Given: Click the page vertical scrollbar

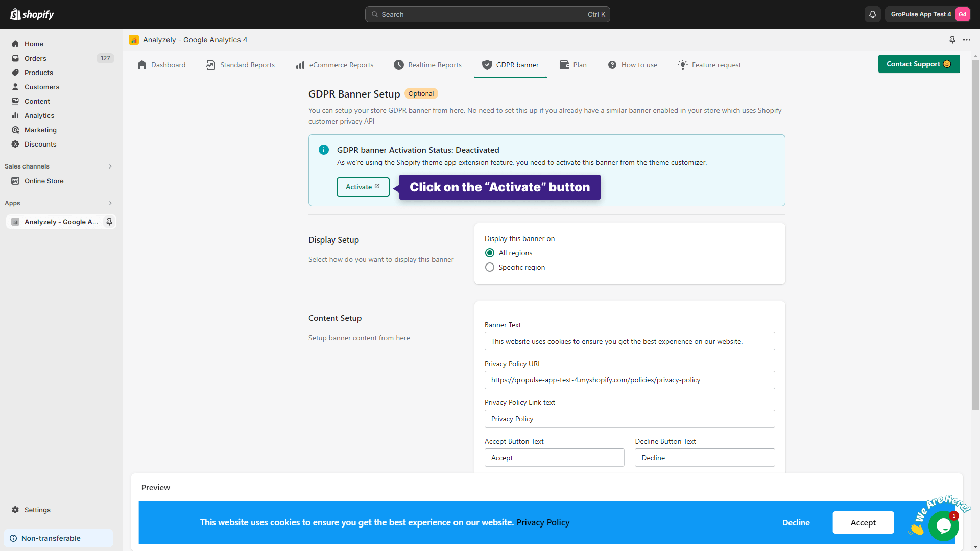Looking at the screenshot, I should pyautogui.click(x=975, y=235).
